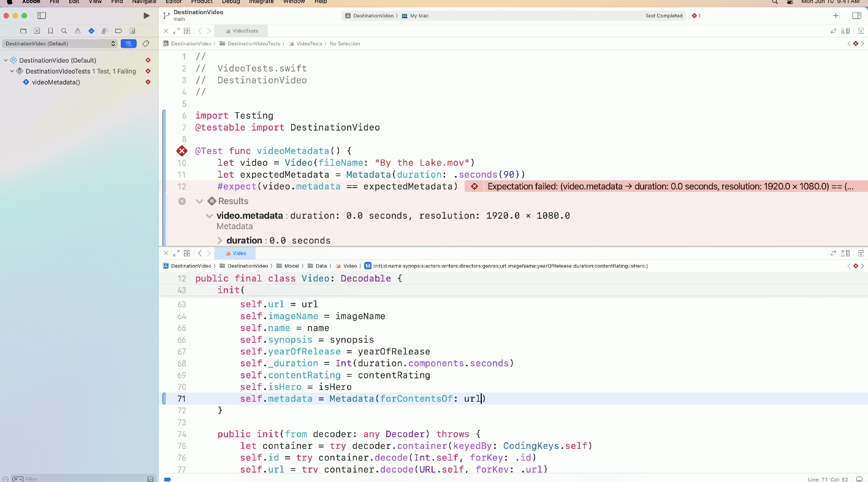The image size is (868, 482).
Task: Open the Product menu
Action: point(202,2)
